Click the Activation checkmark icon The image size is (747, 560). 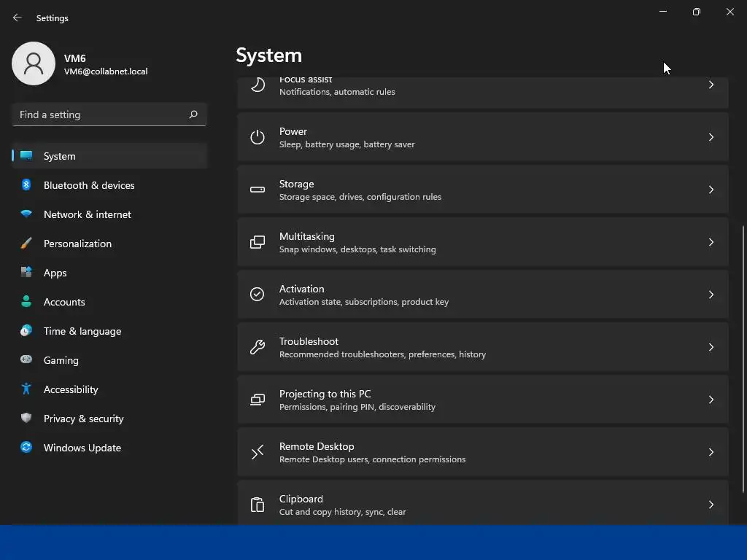pyautogui.click(x=258, y=295)
